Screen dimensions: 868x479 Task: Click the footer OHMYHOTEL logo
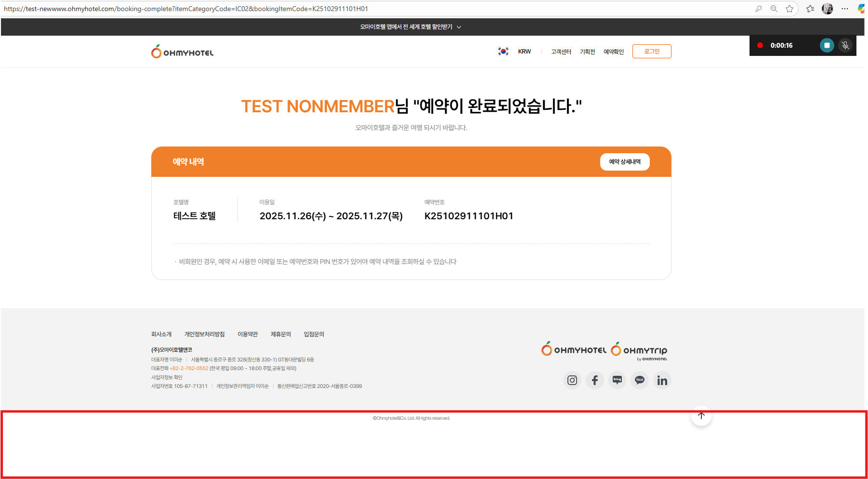[574, 349]
